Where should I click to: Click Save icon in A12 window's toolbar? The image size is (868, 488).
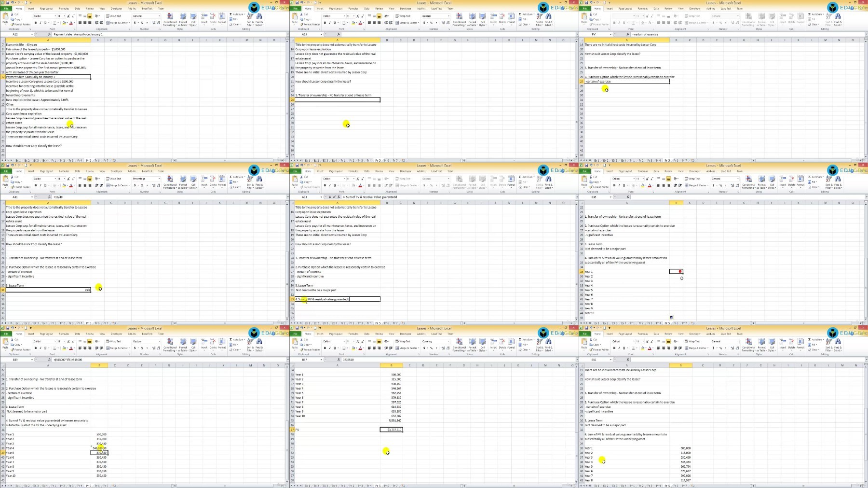(x=8, y=2)
